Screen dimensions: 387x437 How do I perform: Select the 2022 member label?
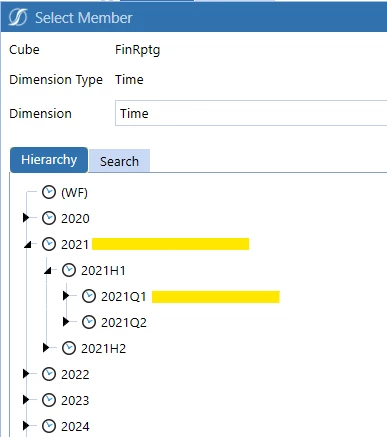coord(75,375)
